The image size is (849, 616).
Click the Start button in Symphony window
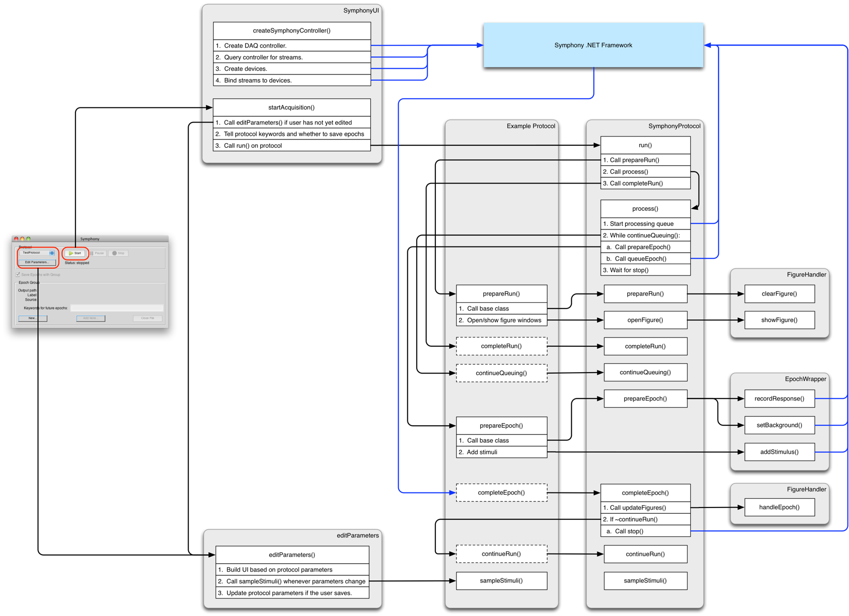pyautogui.click(x=75, y=253)
